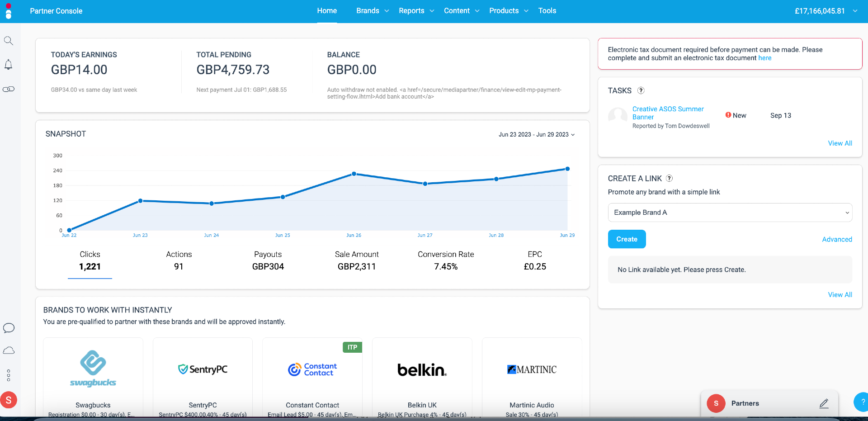Click the Create a Link help icon
The image size is (868, 421).
tap(670, 178)
